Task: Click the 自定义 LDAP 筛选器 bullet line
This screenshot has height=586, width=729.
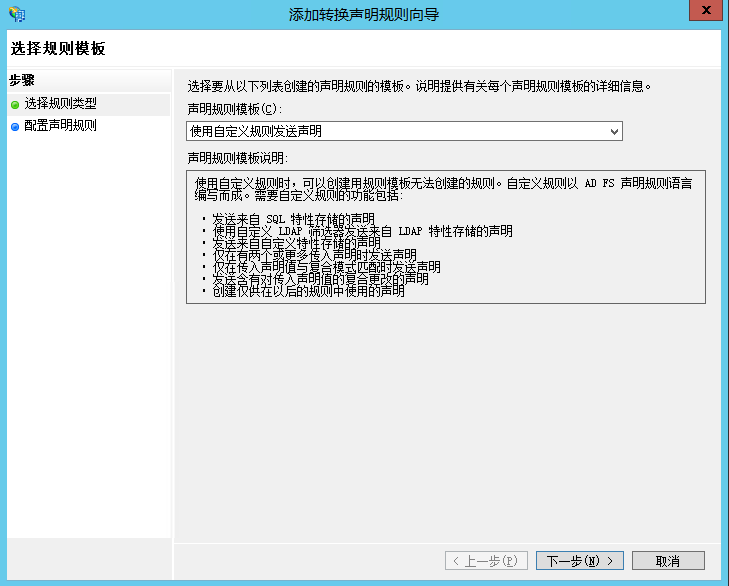Action: [361, 231]
